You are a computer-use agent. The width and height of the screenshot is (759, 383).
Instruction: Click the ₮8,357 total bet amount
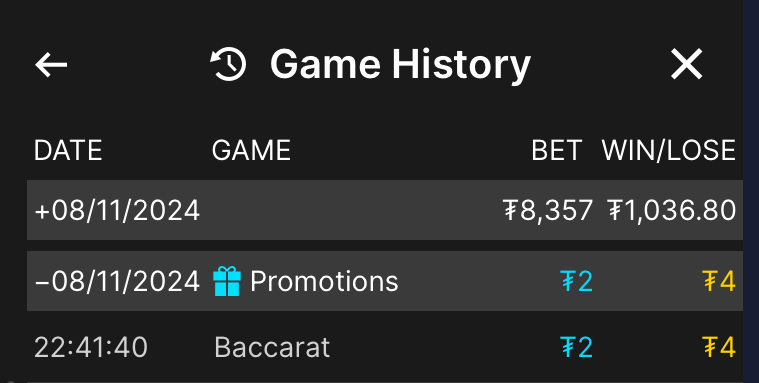pyautogui.click(x=548, y=211)
